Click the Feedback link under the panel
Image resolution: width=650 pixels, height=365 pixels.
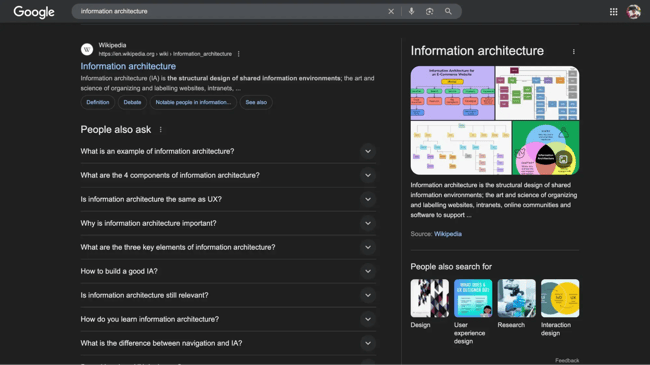(567, 360)
